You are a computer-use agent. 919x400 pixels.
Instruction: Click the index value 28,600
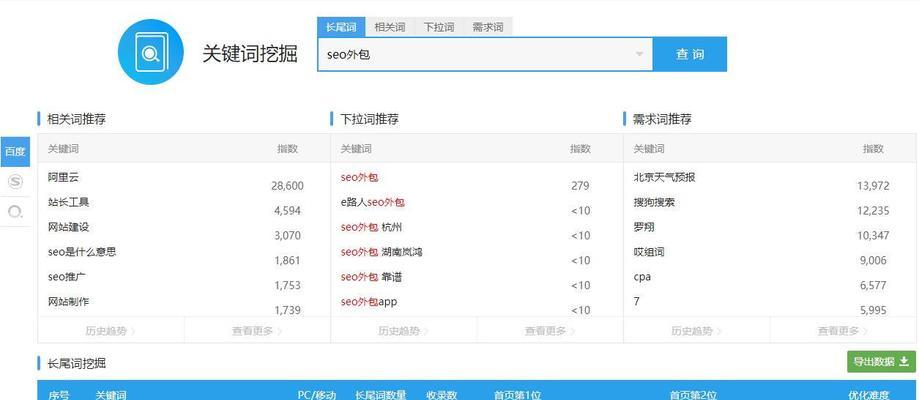287,186
